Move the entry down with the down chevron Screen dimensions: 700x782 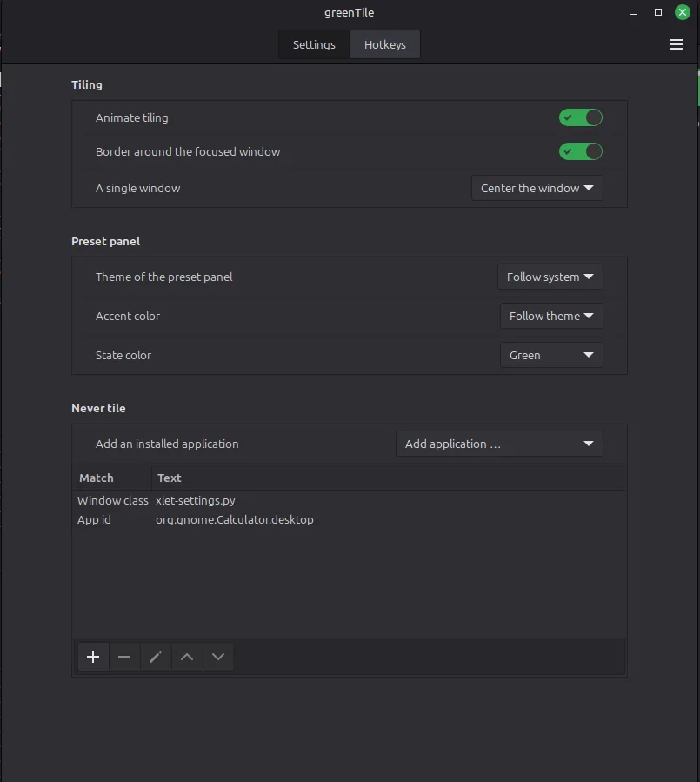218,657
